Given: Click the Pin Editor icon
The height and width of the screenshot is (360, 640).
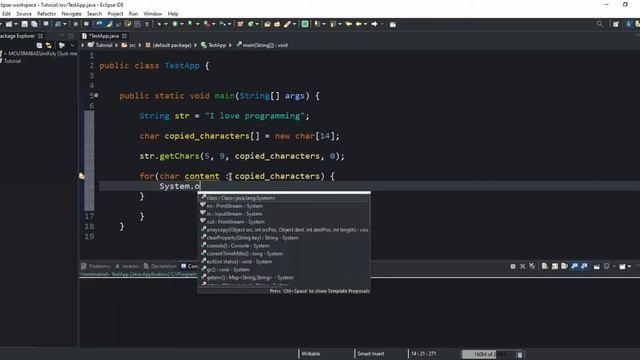Looking at the screenshot, I should pyautogui.click(x=393, y=24).
